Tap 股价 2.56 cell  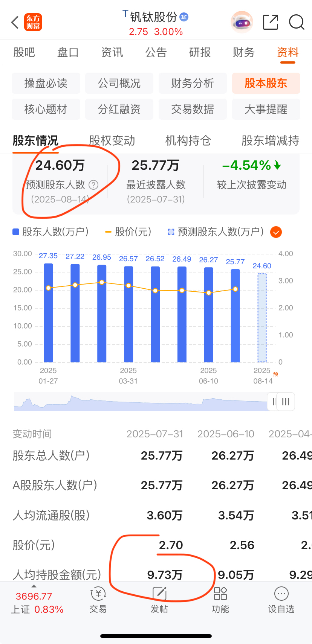242,545
